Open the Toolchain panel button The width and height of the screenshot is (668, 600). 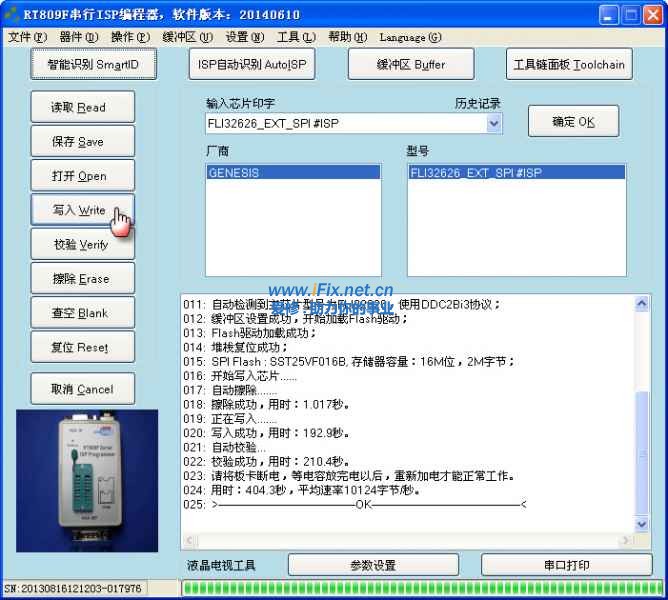[569, 64]
